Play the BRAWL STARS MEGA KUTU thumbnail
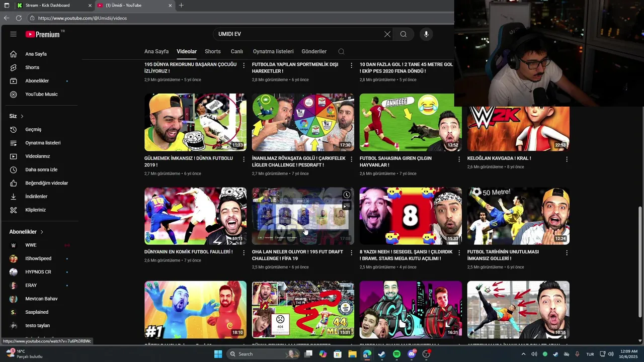644x362 pixels. click(411, 216)
